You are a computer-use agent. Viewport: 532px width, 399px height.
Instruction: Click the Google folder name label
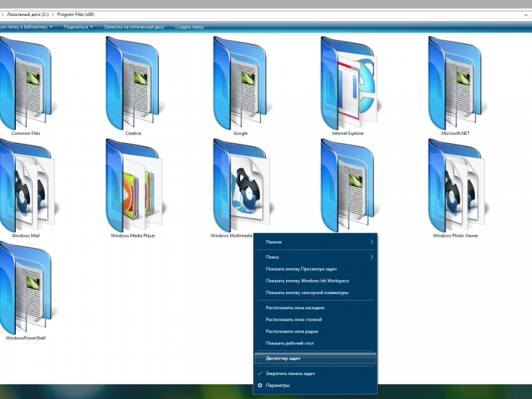[240, 134]
